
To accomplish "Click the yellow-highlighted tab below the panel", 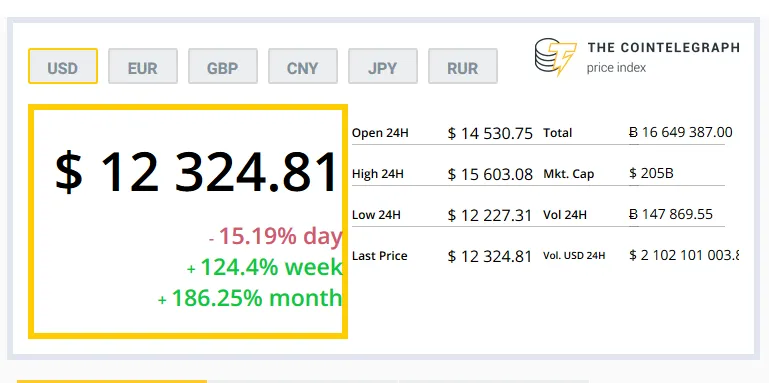I will [x=112, y=381].
